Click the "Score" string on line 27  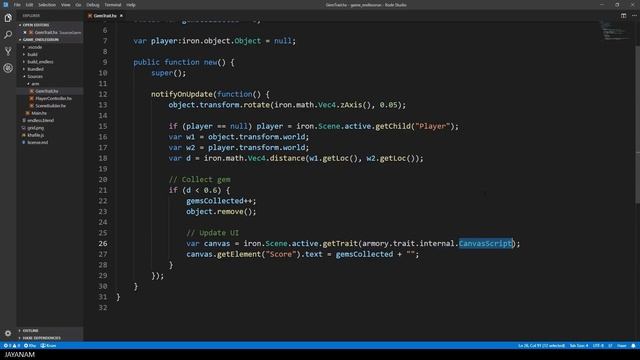click(x=281, y=254)
